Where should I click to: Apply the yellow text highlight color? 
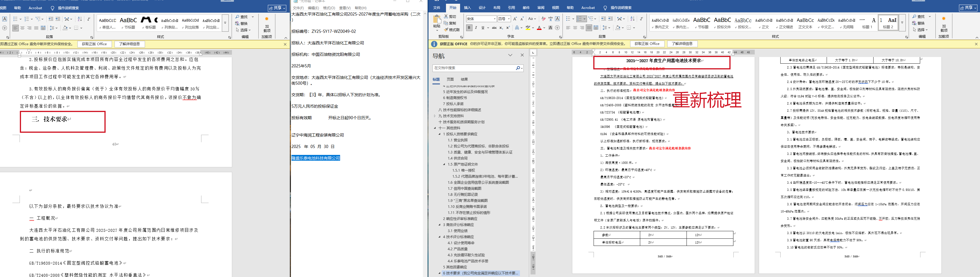[x=528, y=28]
